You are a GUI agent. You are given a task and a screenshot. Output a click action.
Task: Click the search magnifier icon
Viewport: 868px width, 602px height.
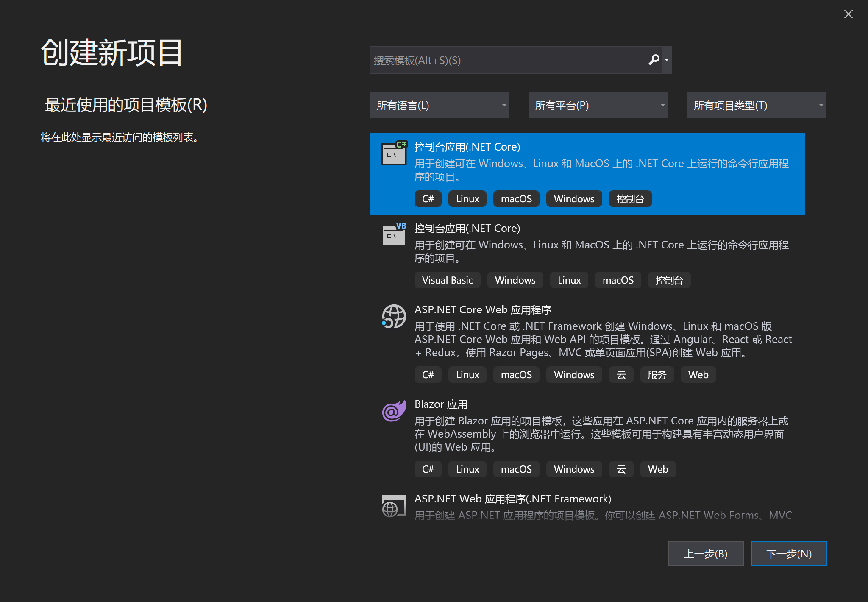coord(654,60)
